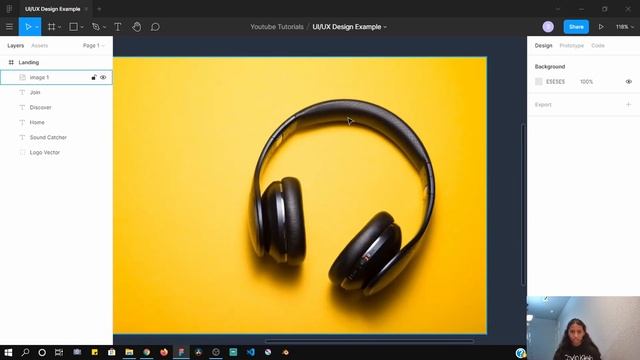Select the Hand tool

(x=136, y=27)
